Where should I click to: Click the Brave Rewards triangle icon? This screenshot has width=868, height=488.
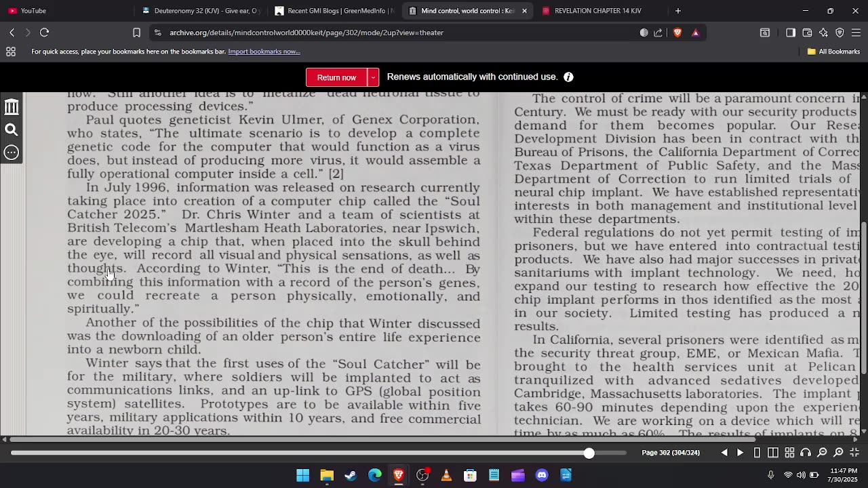click(695, 33)
